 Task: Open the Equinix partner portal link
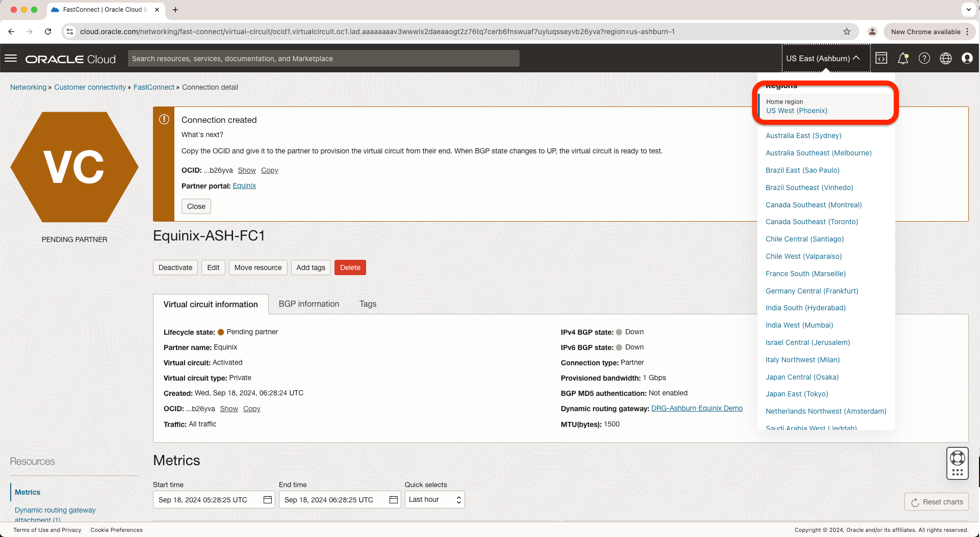tap(244, 186)
